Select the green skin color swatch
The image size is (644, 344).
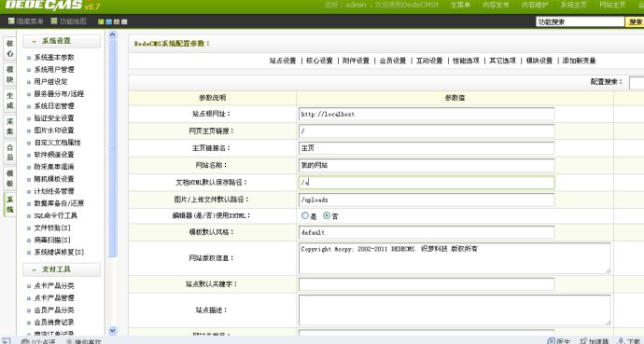point(101,22)
